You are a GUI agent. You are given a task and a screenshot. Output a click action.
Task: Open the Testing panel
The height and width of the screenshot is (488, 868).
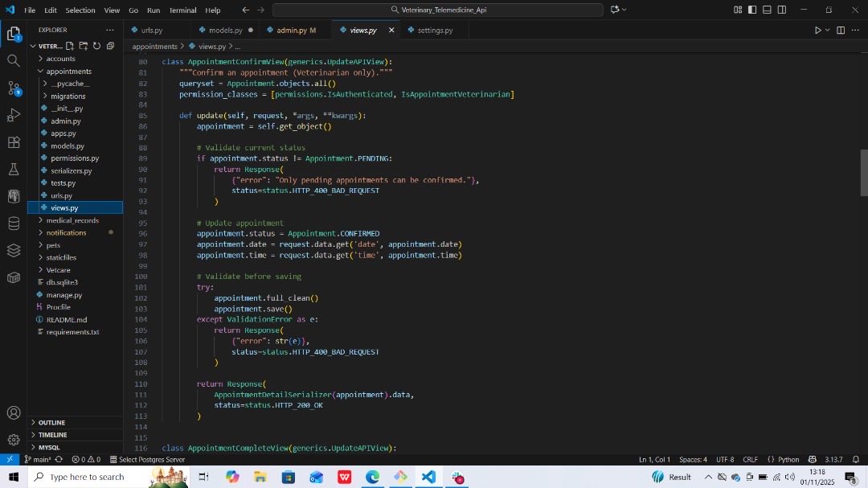coord(14,170)
